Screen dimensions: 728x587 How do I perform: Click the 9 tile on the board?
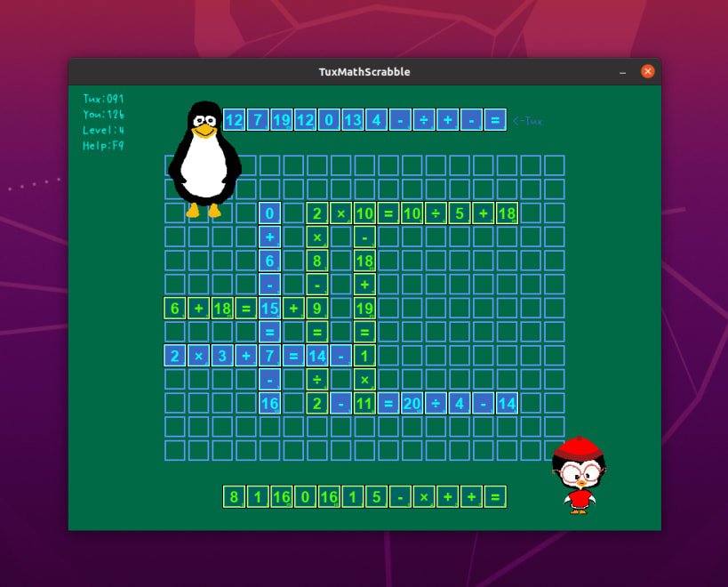pyautogui.click(x=317, y=308)
